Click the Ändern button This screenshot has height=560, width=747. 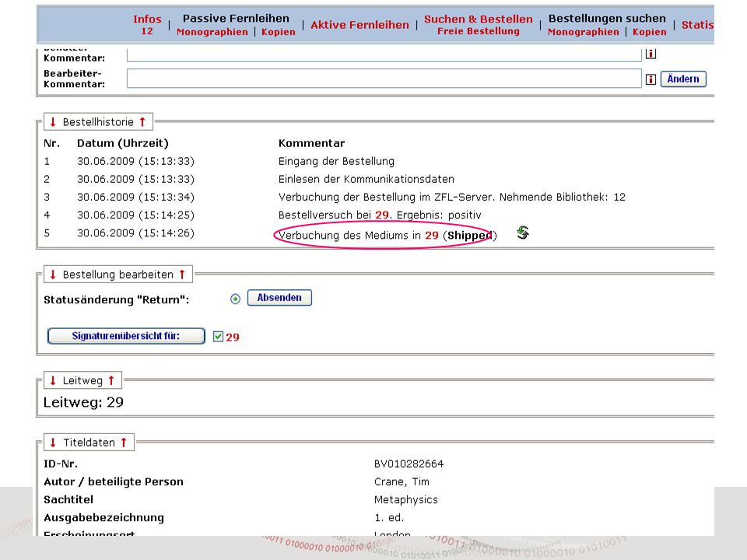683,79
